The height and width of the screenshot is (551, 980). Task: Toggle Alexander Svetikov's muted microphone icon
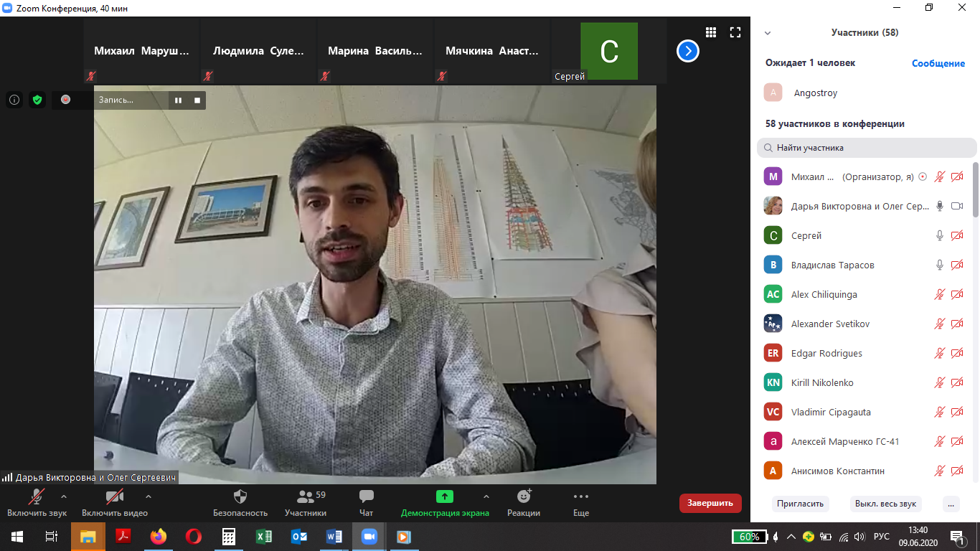pos(940,324)
